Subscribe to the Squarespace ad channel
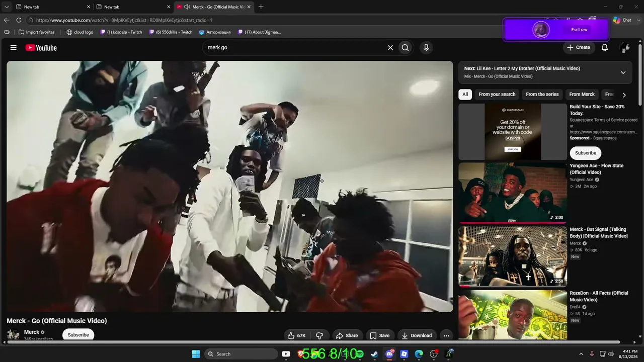 click(x=586, y=153)
